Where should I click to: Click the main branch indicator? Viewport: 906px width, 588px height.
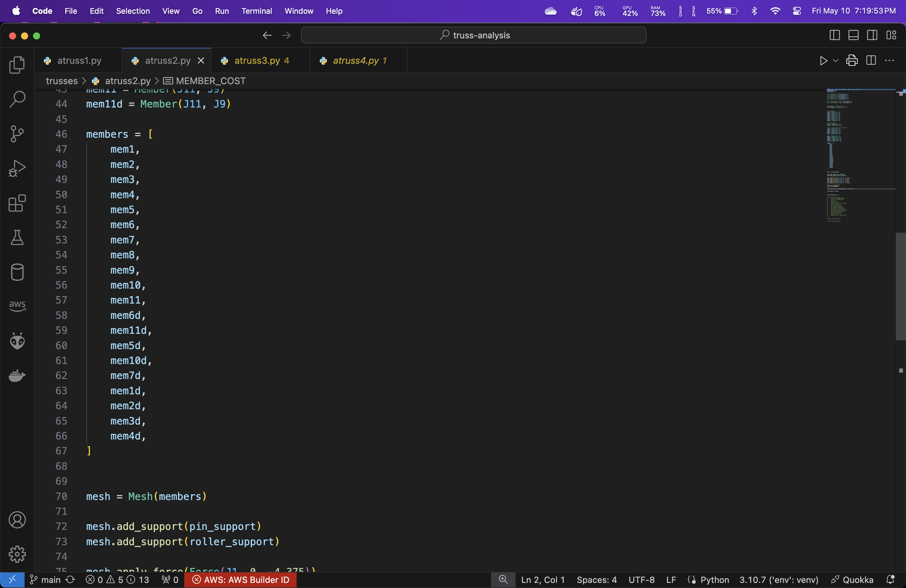point(45,580)
